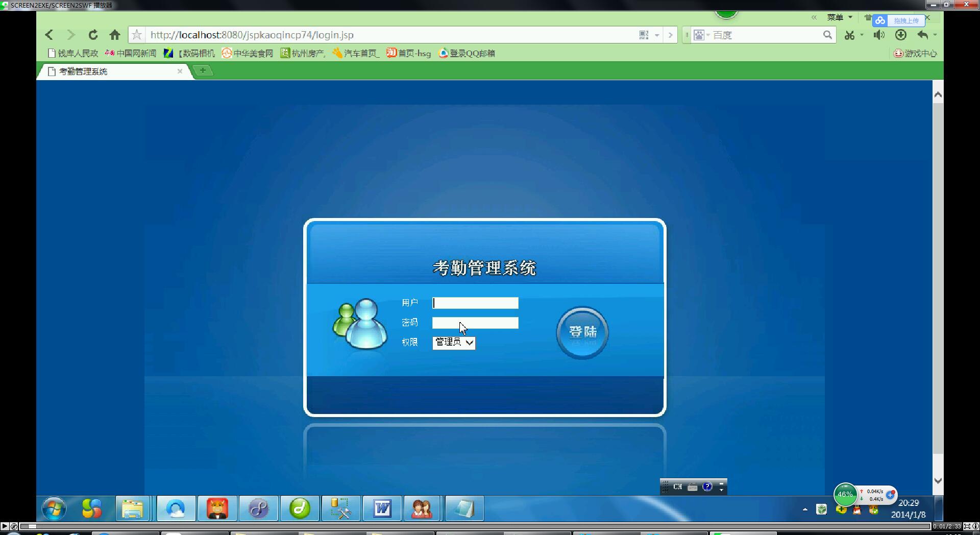980x535 pixels.
Task: Open the 菜单 menu
Action: (x=840, y=17)
